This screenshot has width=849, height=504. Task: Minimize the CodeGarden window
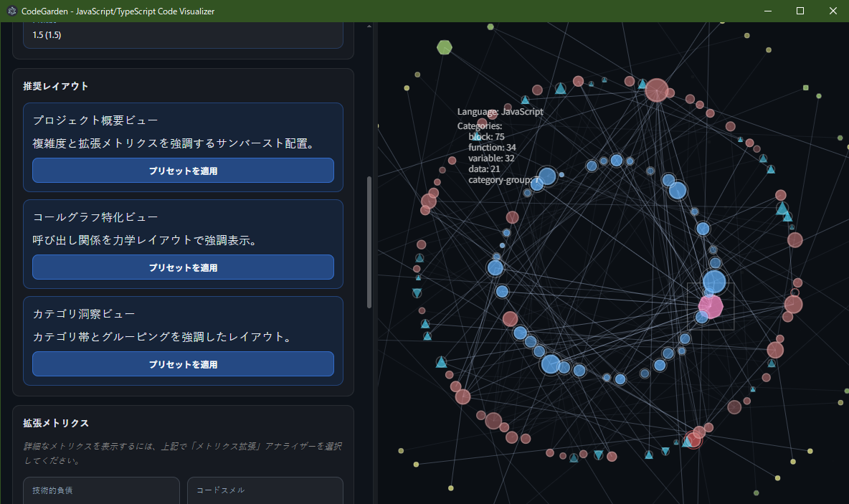pyautogui.click(x=768, y=11)
